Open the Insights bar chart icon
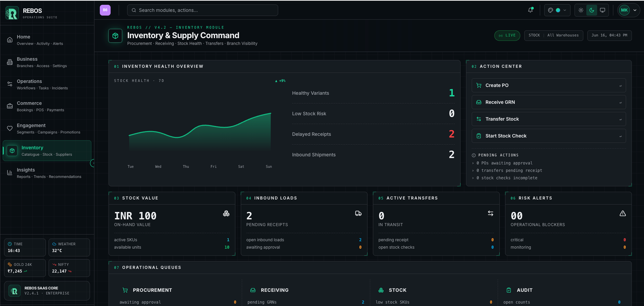The width and height of the screenshot is (644, 306). pyautogui.click(x=10, y=173)
